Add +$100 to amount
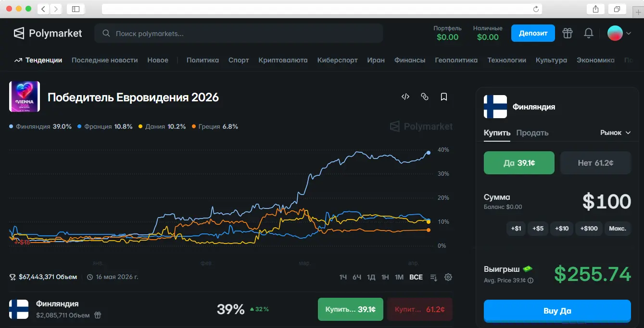 tap(589, 229)
